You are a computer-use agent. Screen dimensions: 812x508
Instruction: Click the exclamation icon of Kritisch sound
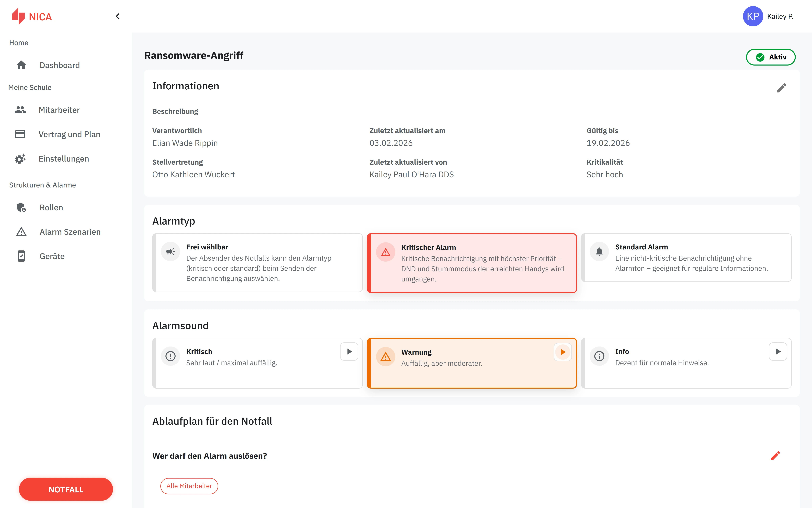[171, 356]
